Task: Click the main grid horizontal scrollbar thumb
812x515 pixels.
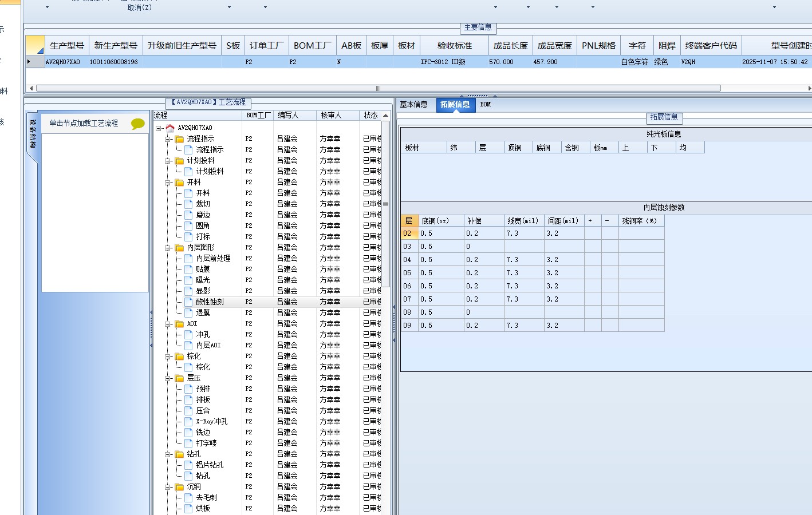Action: [378, 88]
